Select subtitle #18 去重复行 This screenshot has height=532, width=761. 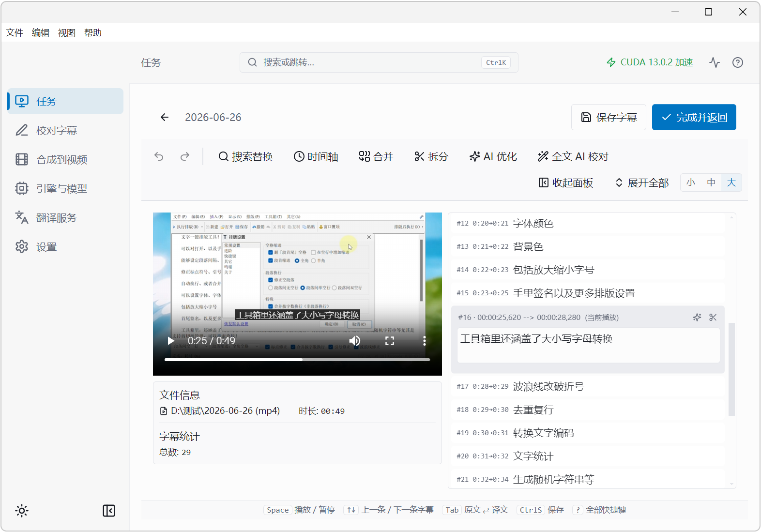[x=588, y=410]
